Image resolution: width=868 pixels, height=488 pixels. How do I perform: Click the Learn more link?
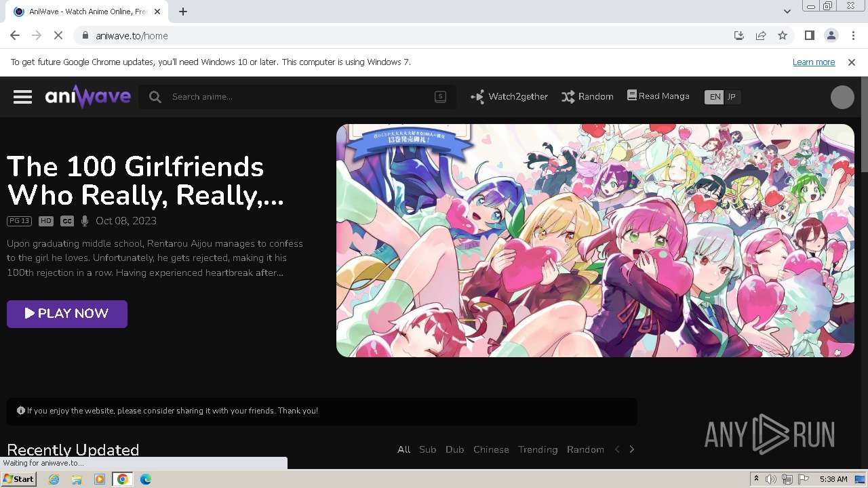pos(814,62)
